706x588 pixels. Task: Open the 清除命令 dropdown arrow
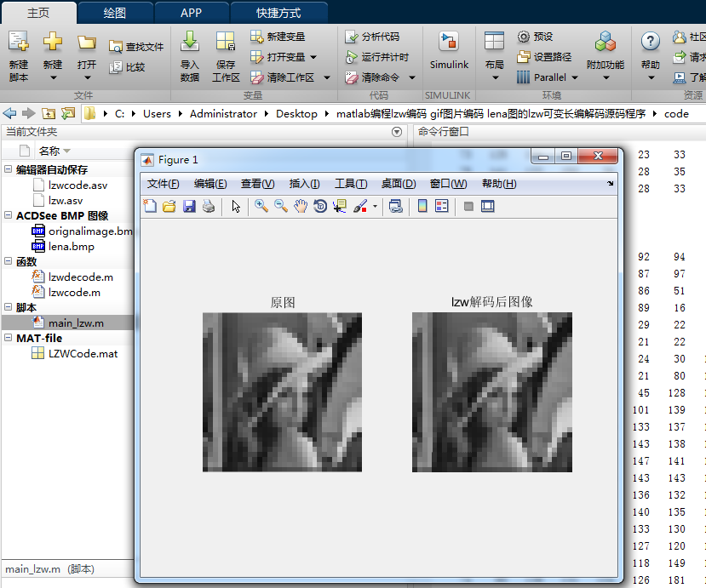(x=411, y=77)
